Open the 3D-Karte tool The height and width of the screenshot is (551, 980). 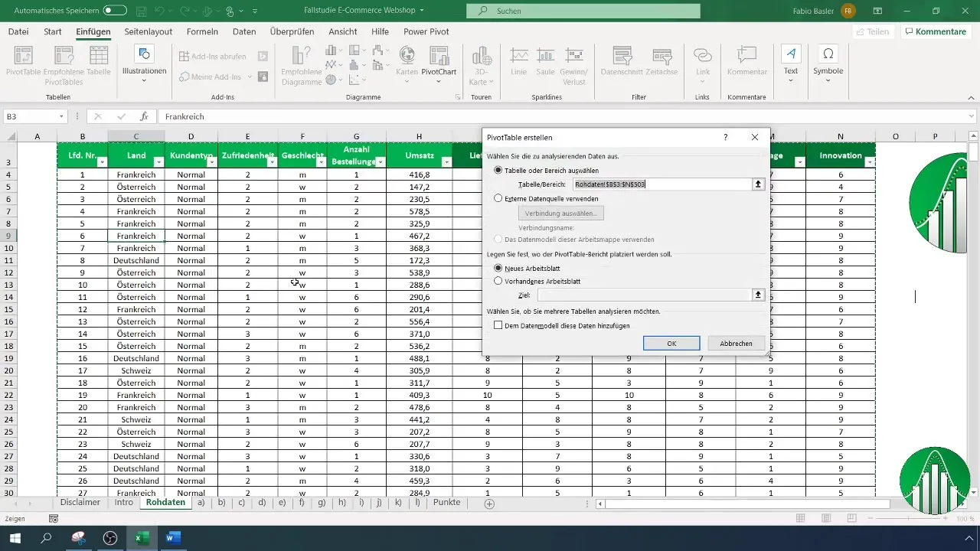[481, 66]
